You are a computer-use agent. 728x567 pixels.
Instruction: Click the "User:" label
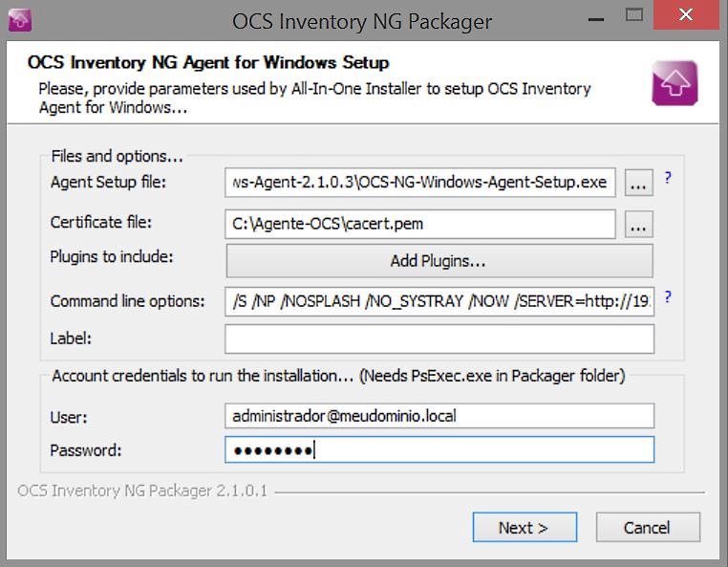(69, 417)
